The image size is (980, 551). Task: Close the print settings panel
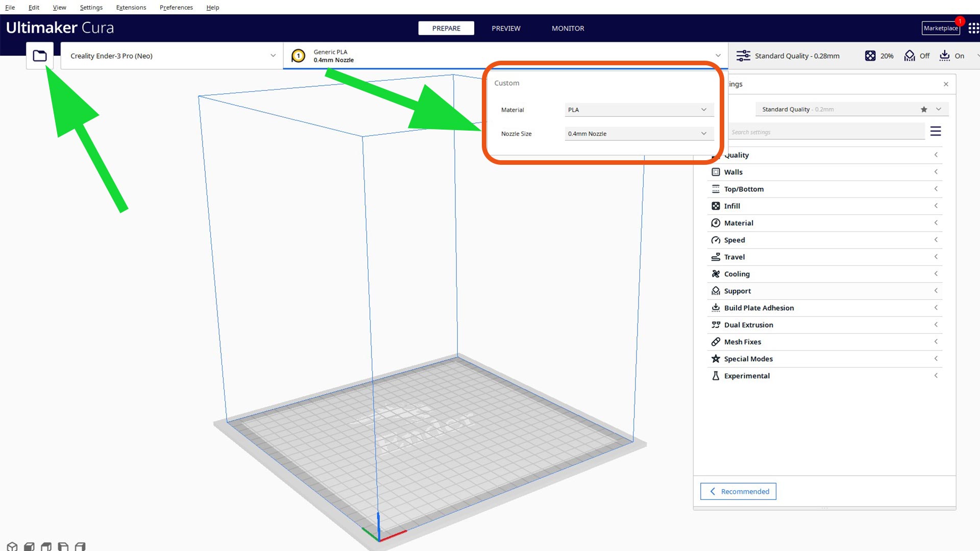point(946,84)
